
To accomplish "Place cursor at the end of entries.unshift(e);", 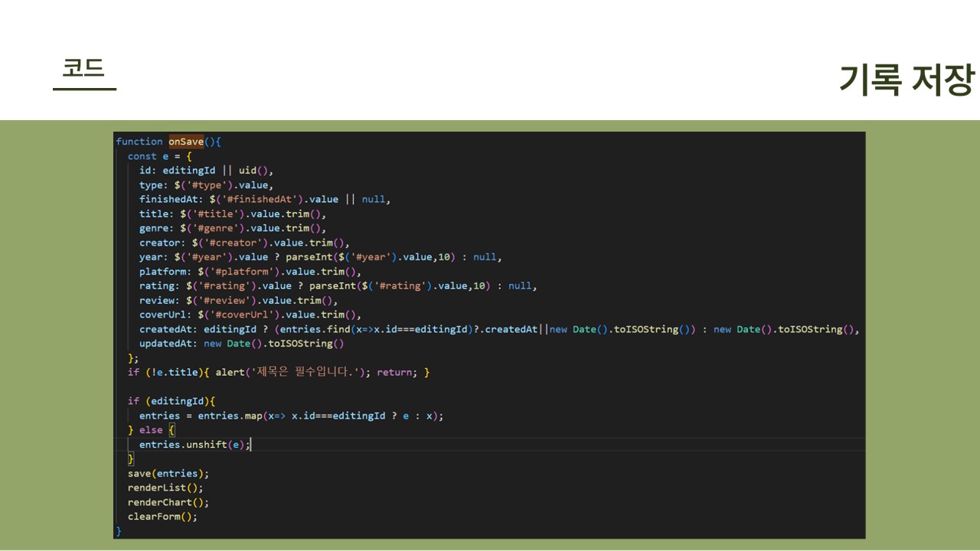I will pos(250,445).
